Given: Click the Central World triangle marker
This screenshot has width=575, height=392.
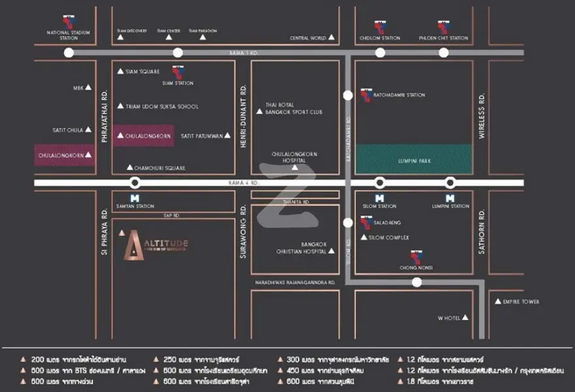Looking at the screenshot, I should [331, 37].
